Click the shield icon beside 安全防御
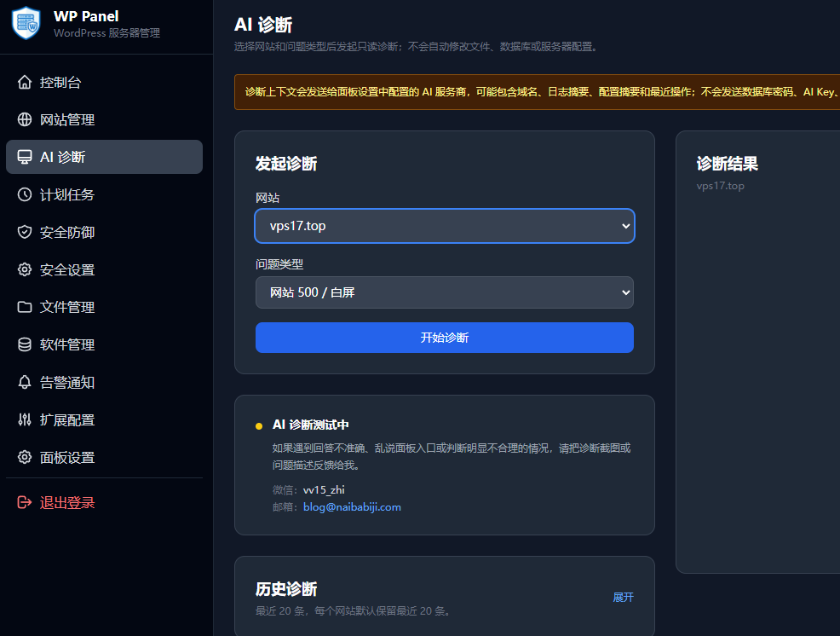 click(x=25, y=232)
